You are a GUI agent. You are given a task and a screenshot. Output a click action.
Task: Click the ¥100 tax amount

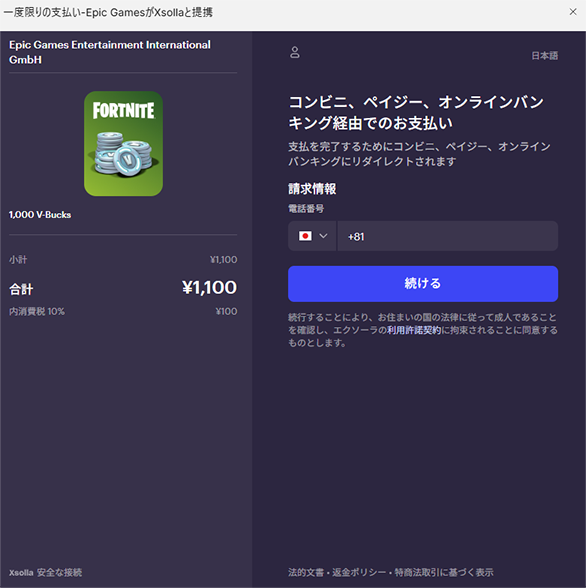(226, 311)
